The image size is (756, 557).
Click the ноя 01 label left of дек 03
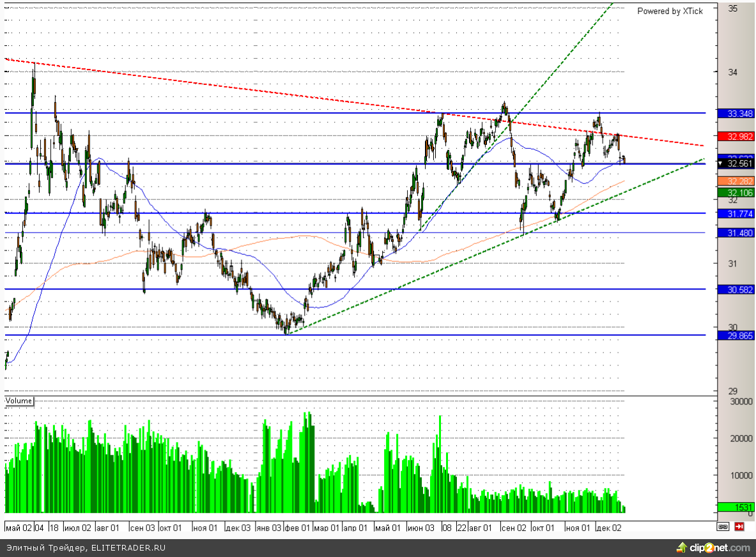point(205,528)
